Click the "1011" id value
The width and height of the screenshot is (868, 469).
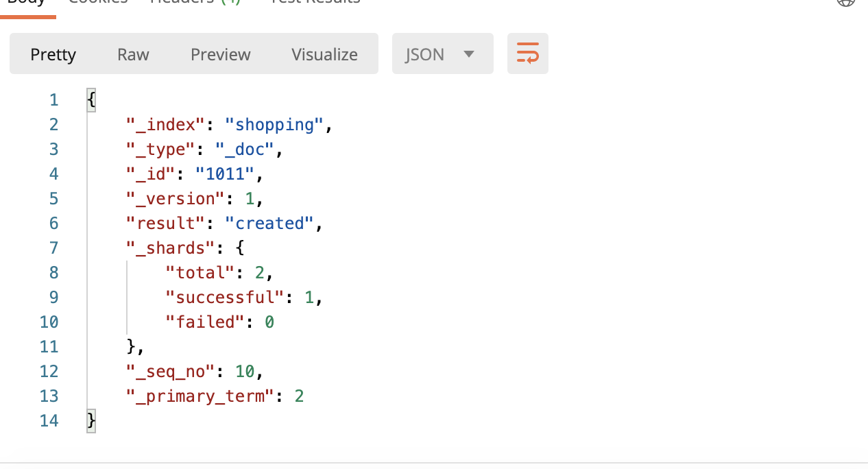click(x=225, y=174)
